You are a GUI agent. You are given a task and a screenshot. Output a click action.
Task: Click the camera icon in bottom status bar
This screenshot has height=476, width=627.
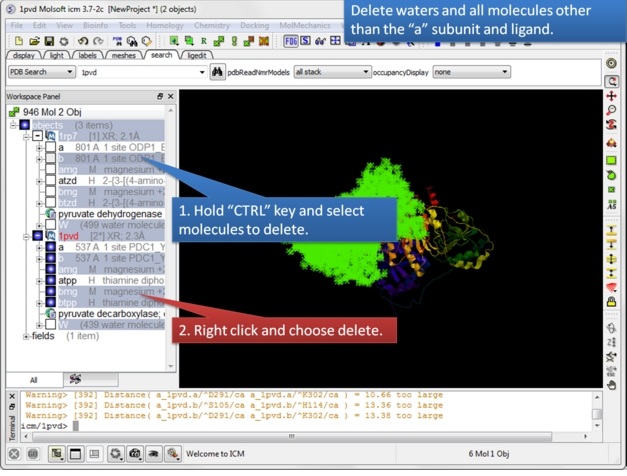pyautogui.click(x=135, y=454)
